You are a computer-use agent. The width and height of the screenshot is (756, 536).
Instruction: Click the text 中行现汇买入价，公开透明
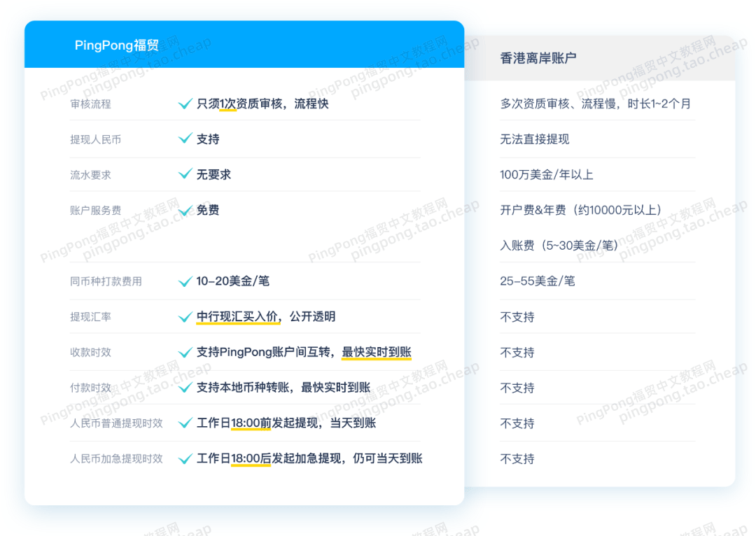pos(266,317)
